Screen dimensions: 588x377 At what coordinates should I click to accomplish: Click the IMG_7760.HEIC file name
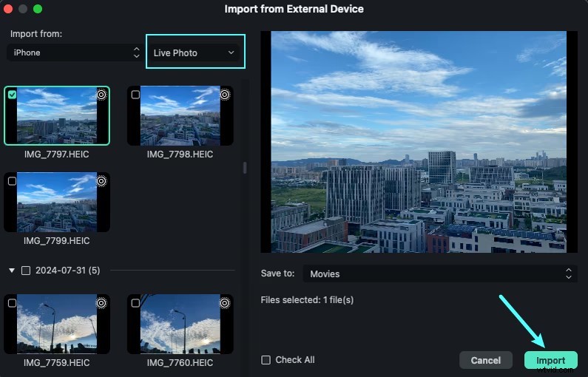[x=180, y=363]
